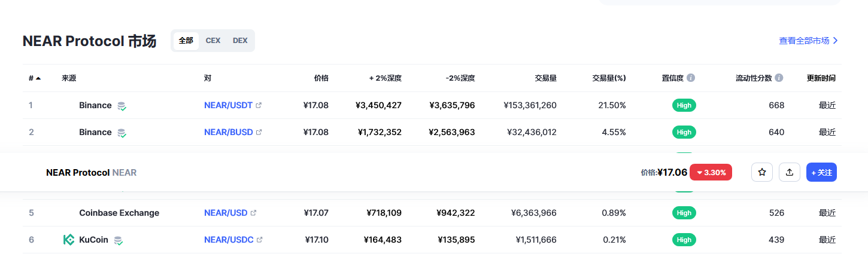Click the KuCoin exchange logo
Viewport: 868px width, 257px height.
[x=69, y=240]
